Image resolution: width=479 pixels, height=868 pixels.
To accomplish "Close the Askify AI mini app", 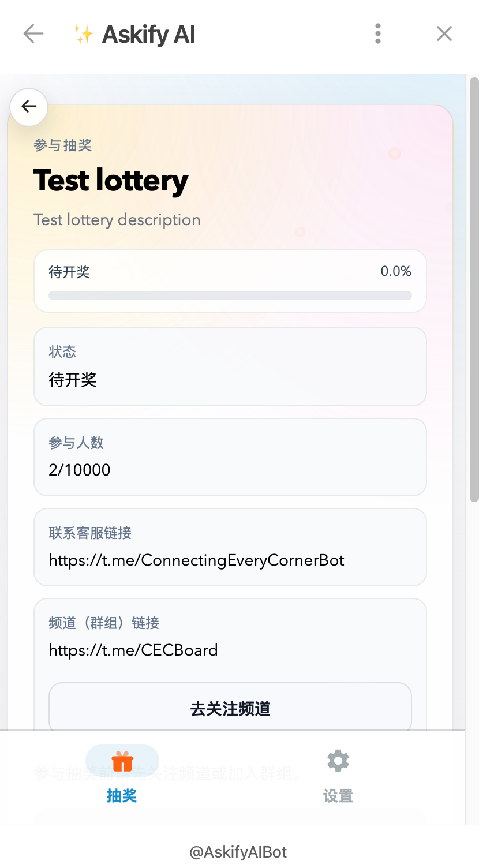I will pos(444,34).
